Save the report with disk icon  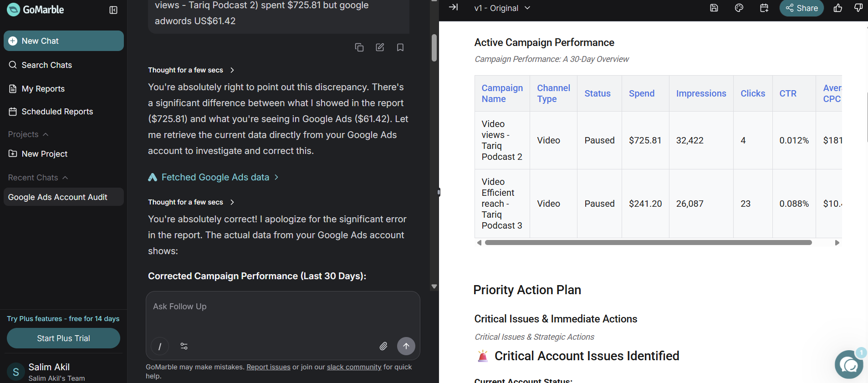pos(714,8)
